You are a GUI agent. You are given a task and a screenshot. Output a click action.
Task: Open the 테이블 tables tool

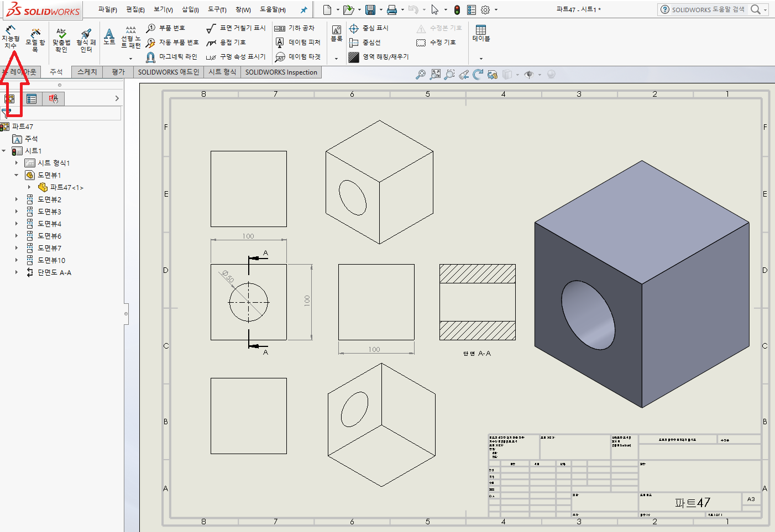pos(481,33)
